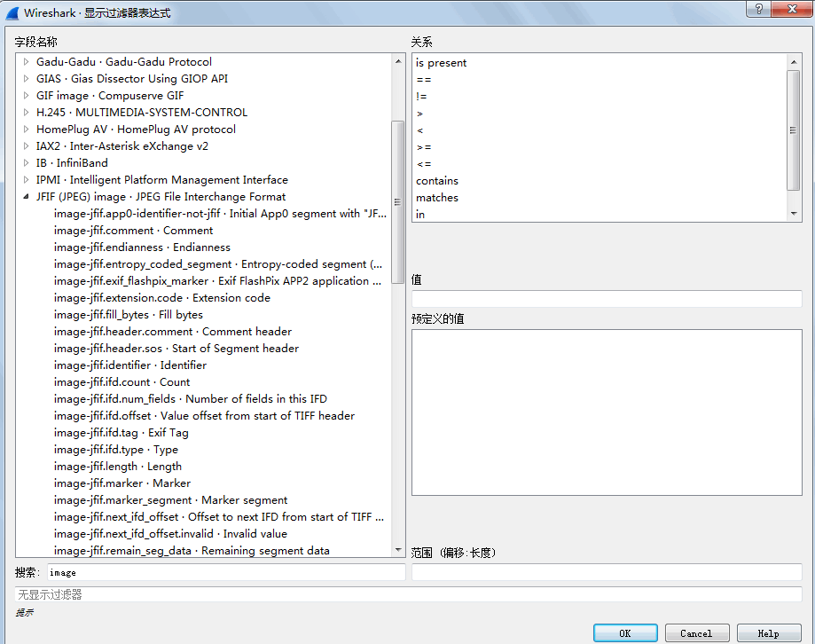Click the Cancel button
This screenshot has height=644, width=815.
[x=697, y=633]
